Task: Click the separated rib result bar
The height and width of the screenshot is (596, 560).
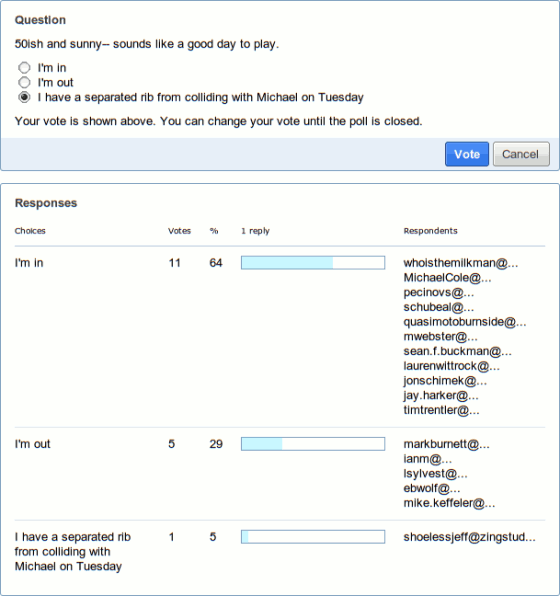Action: [313, 537]
